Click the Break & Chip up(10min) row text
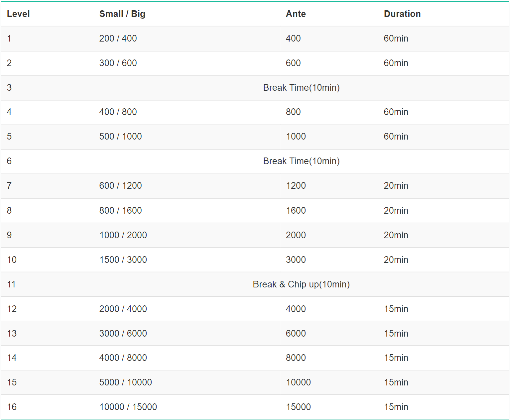The image size is (510, 420). click(x=301, y=284)
